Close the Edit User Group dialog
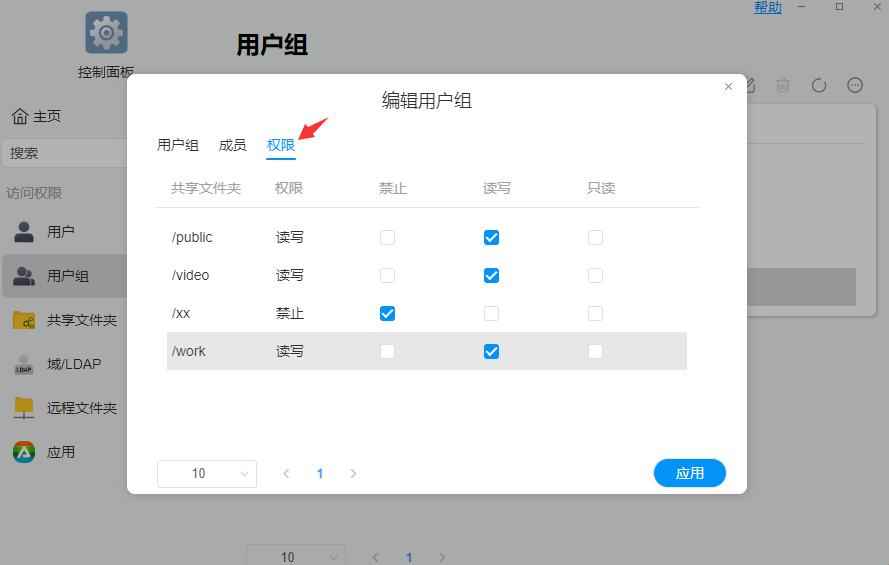 [x=729, y=87]
